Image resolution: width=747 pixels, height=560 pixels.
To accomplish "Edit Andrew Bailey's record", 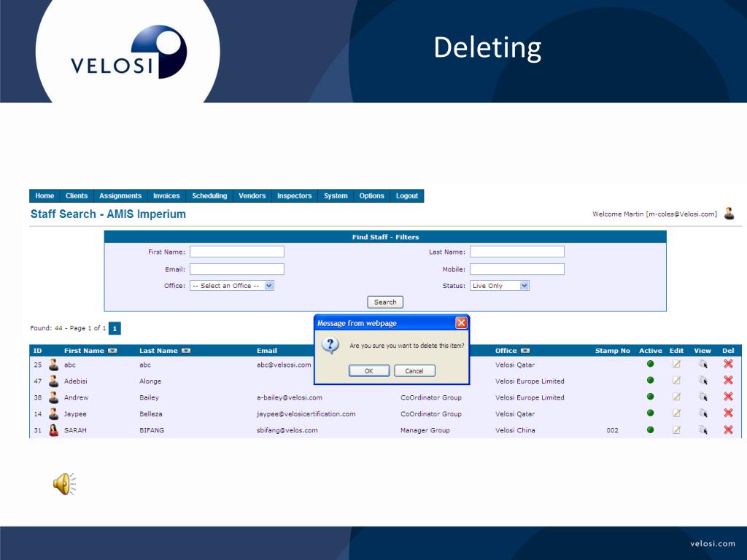I will 676,397.
